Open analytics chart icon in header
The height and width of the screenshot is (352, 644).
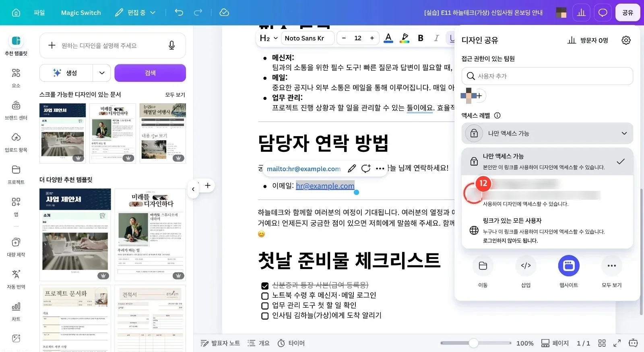click(581, 13)
